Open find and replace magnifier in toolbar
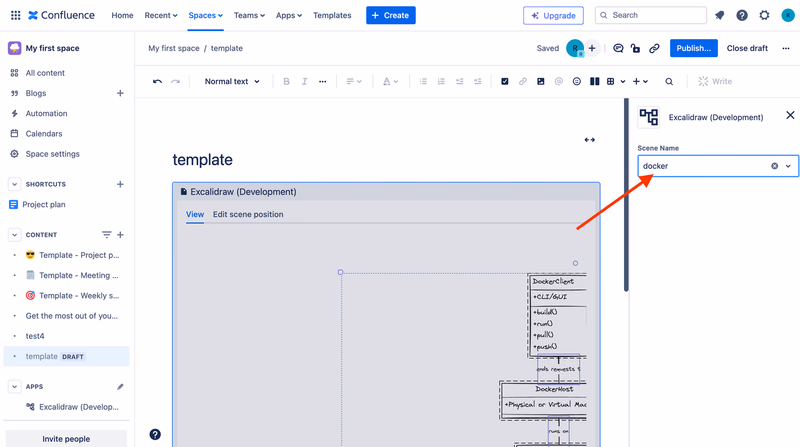Image resolution: width=800 pixels, height=447 pixels. tap(669, 81)
